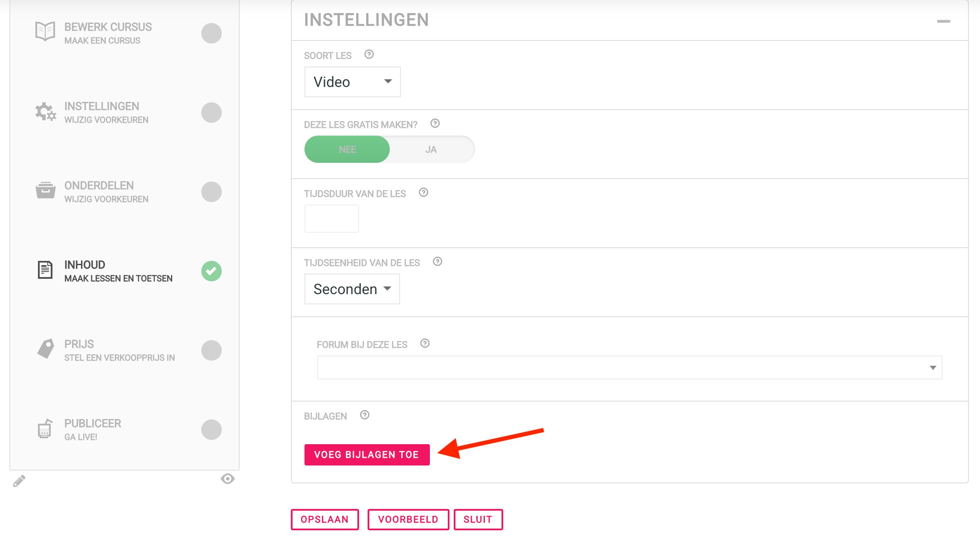Select NEE on the gratis lesson toggle
Image resolution: width=980 pixels, height=555 pixels.
[347, 149]
